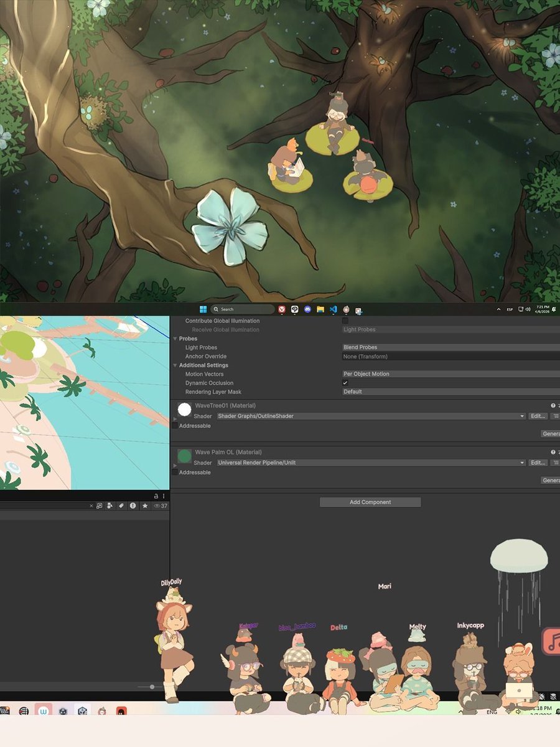Open Visual Studio Code from the taskbar
This screenshot has height=747, width=560.
tap(333, 309)
